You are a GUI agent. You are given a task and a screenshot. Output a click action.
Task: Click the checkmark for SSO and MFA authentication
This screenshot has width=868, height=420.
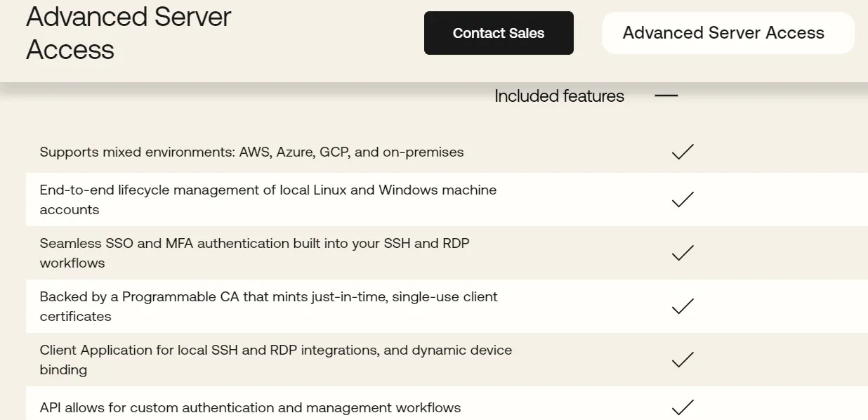coord(682,253)
